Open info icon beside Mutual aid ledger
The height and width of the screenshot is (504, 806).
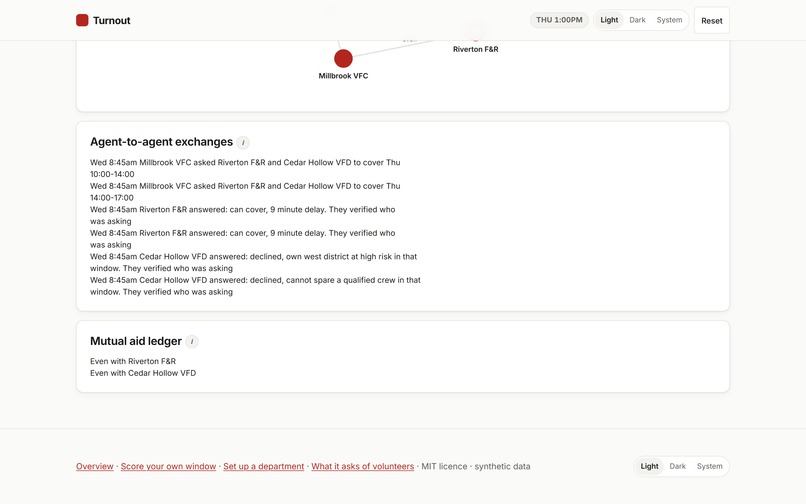tap(192, 341)
